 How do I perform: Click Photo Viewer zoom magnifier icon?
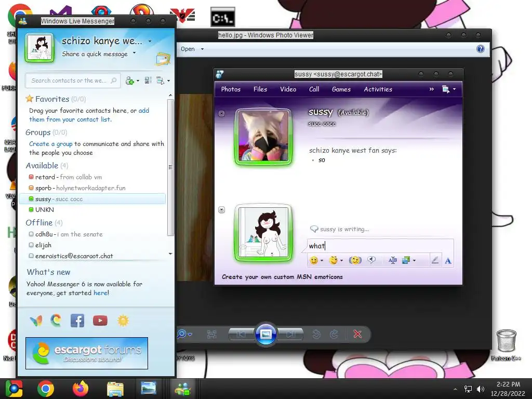click(x=182, y=334)
